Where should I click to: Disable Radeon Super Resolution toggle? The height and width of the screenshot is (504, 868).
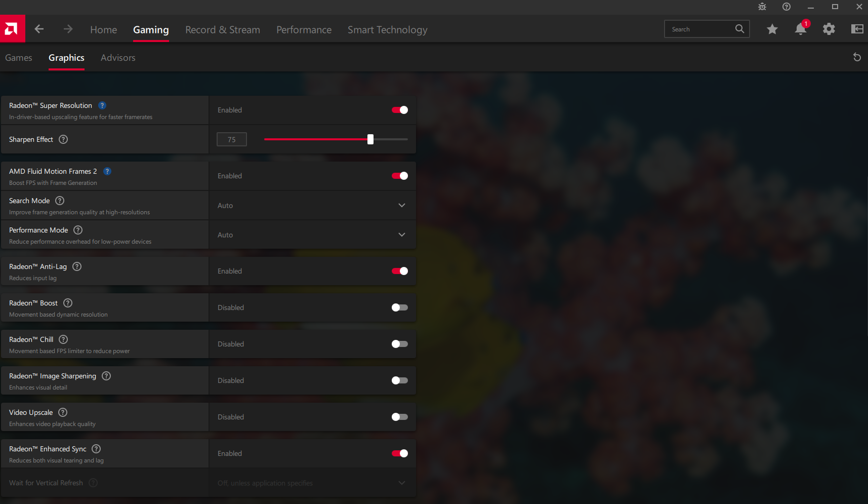[x=400, y=110]
